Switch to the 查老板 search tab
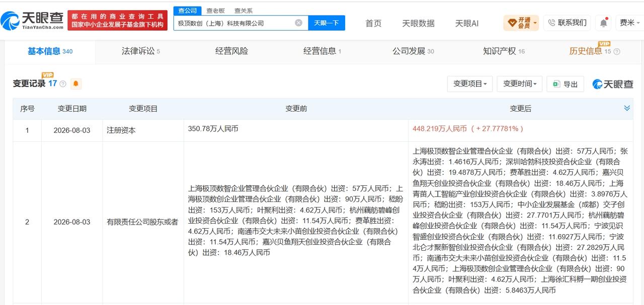Screen dimensions: 644x305 point(215,11)
